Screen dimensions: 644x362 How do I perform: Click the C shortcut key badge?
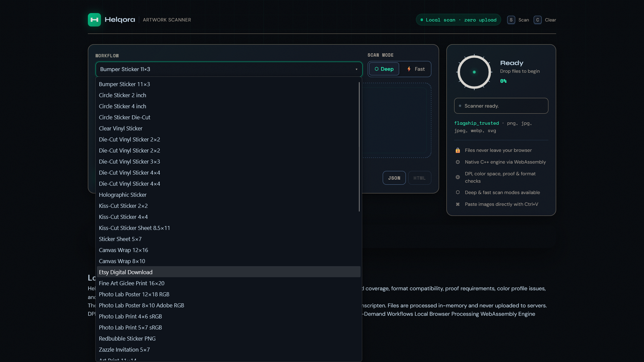click(537, 20)
